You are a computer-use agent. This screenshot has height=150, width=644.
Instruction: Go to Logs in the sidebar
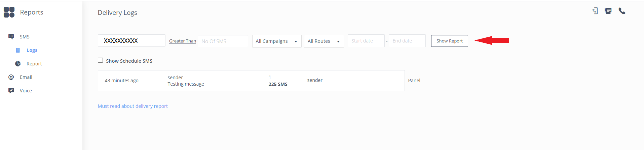(32, 50)
